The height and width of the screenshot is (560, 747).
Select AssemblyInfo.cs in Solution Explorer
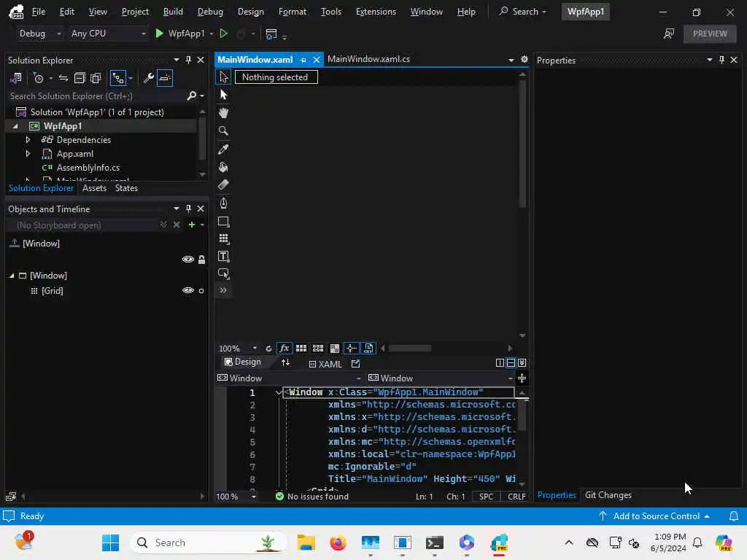(88, 168)
